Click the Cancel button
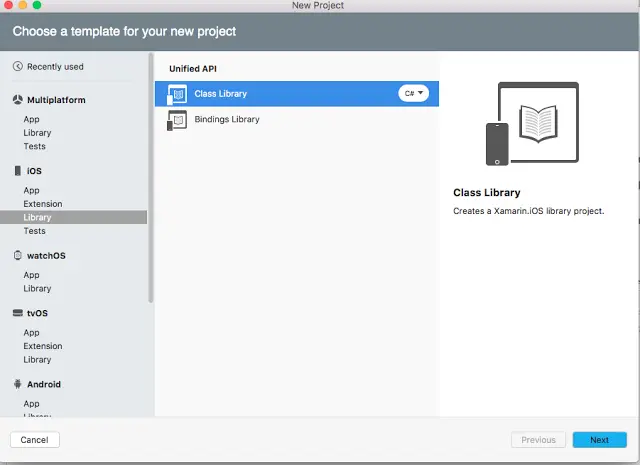The height and width of the screenshot is (465, 640). pos(35,440)
